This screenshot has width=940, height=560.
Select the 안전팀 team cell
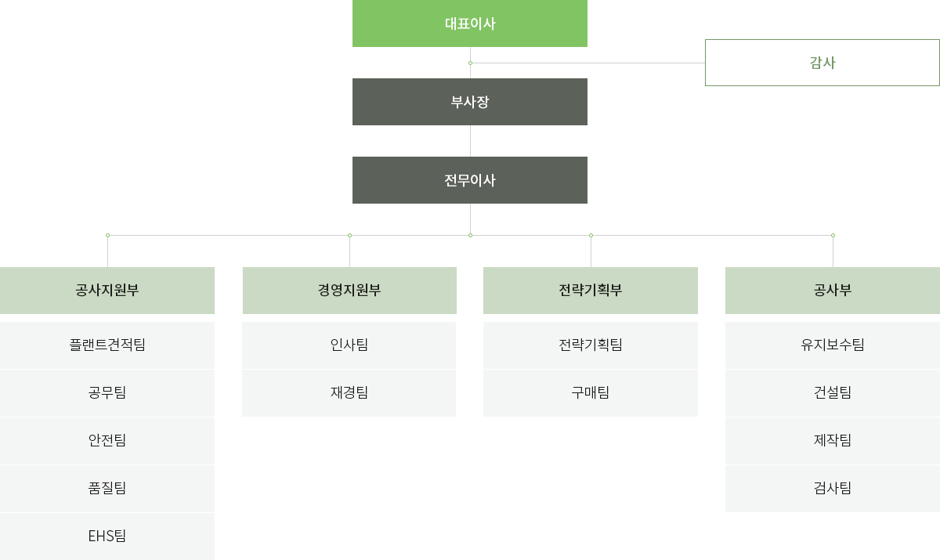[107, 441]
